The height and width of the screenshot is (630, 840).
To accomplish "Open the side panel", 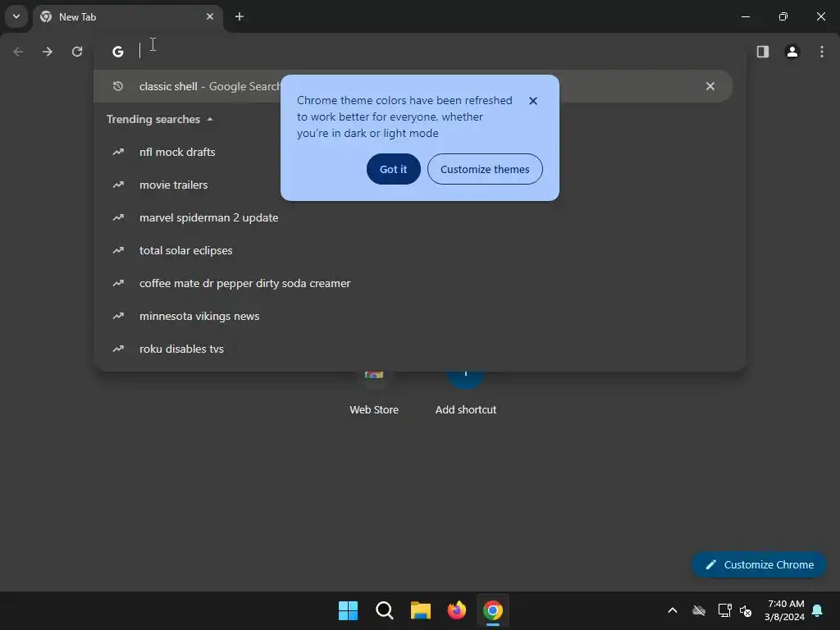I will (x=763, y=52).
